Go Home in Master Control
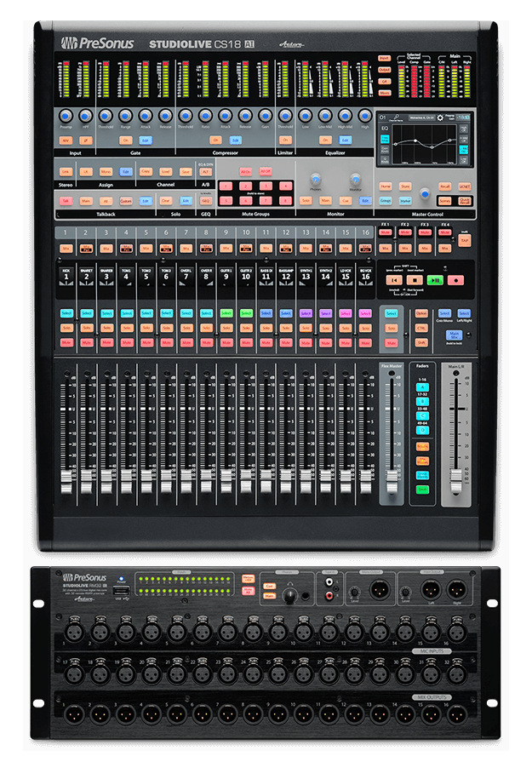Viewport: 532px width, 779px height. point(386,186)
